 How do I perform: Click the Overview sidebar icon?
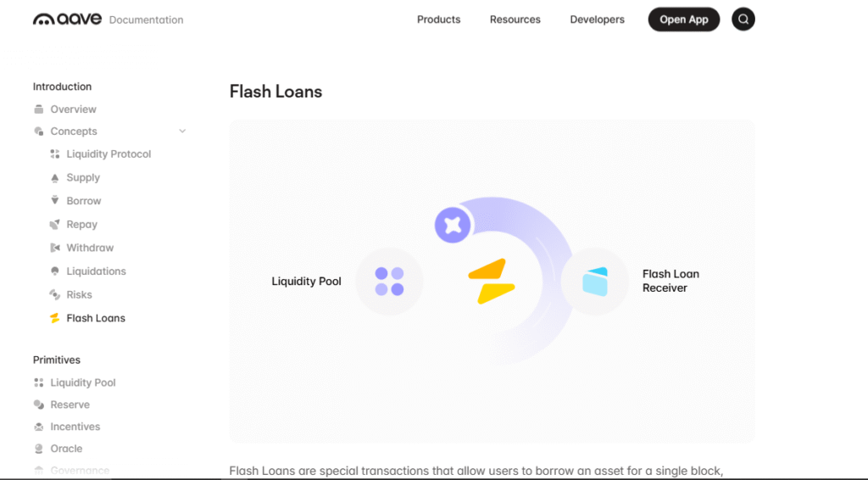point(38,109)
